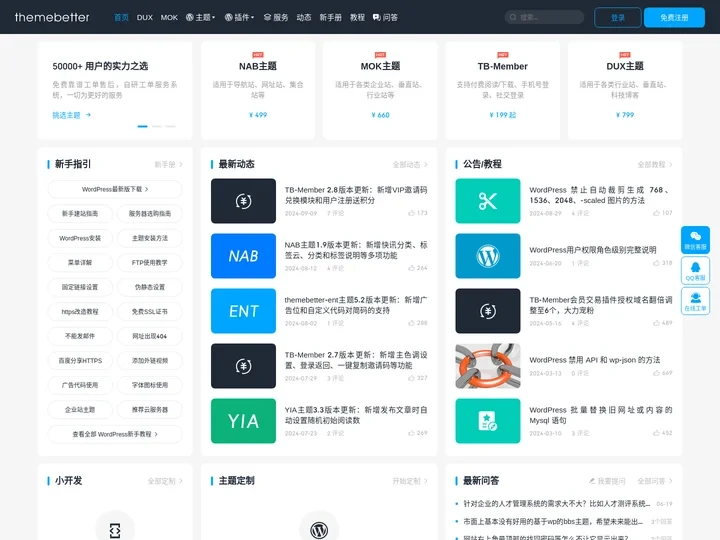720x540 pixels.
Task: Open TB-Member 2.7 update thumbnail
Action: pos(243,366)
